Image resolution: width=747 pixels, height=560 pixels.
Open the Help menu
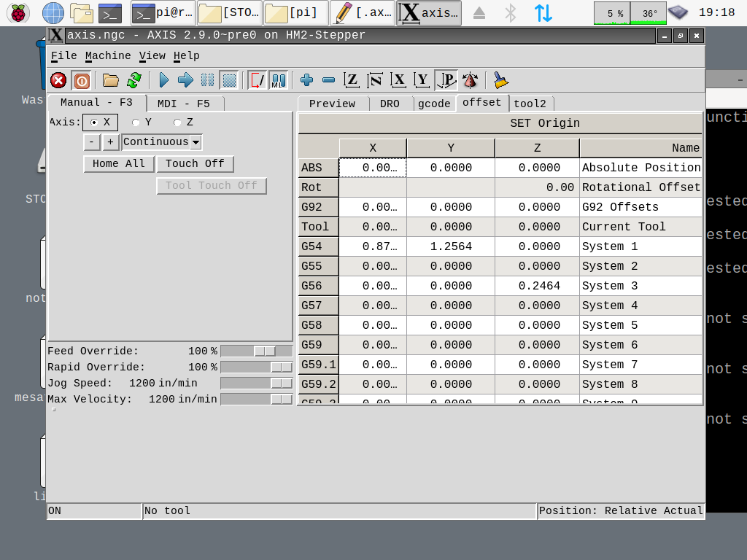pyautogui.click(x=186, y=55)
